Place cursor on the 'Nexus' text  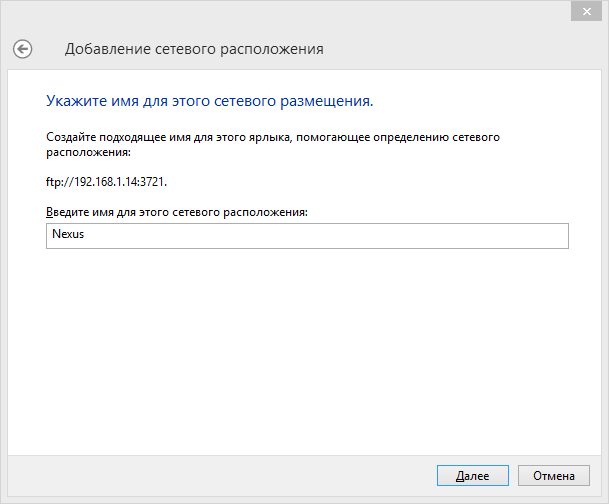pyautogui.click(x=67, y=236)
